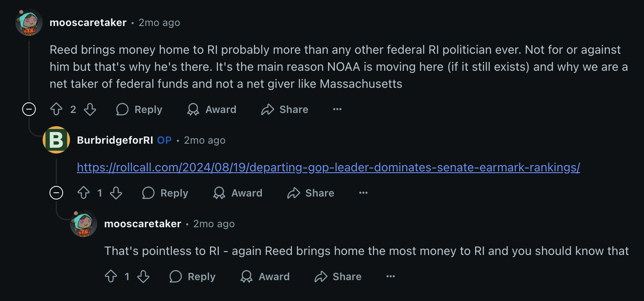
Task: Open BurbridgeforRI's profile via the B avatar
Action: (56, 140)
